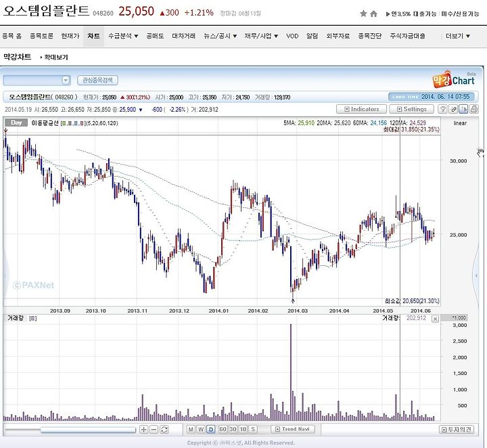Open 종목토론 tab
Image resolution: width=487 pixels, height=448 pixels.
[42, 36]
